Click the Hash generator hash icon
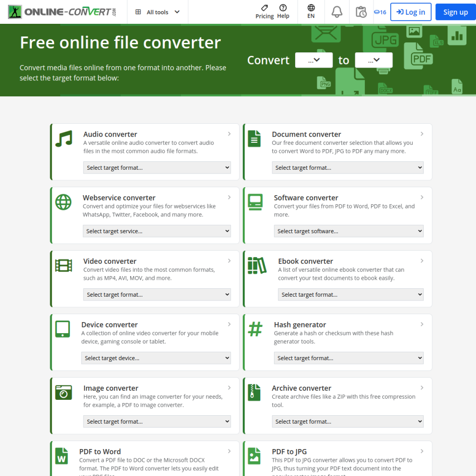Viewport: 476px width, 476px height. (x=255, y=329)
